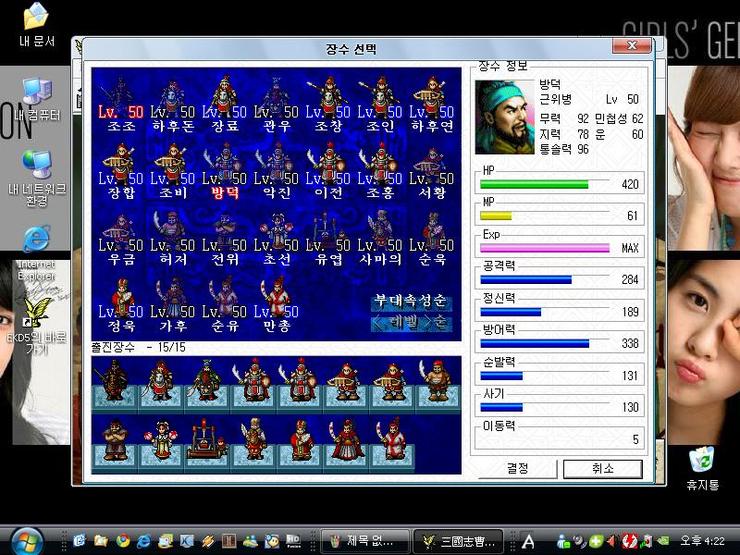Cancel with the 취소 button
Screen dimensions: 740x555
point(603,469)
